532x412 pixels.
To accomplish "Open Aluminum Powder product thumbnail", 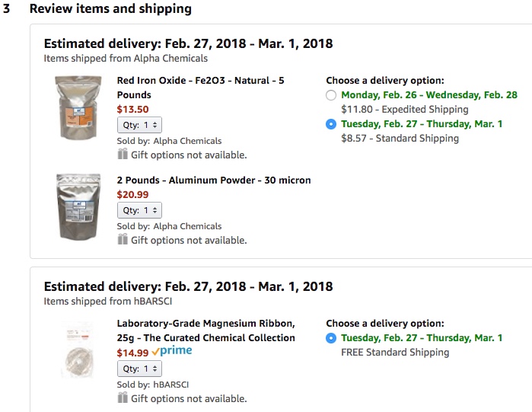I will click(78, 208).
